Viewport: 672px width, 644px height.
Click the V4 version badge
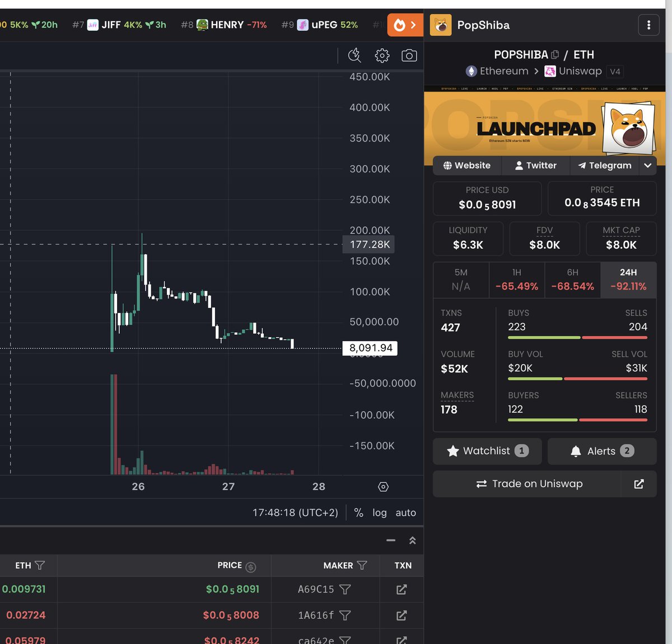[615, 72]
